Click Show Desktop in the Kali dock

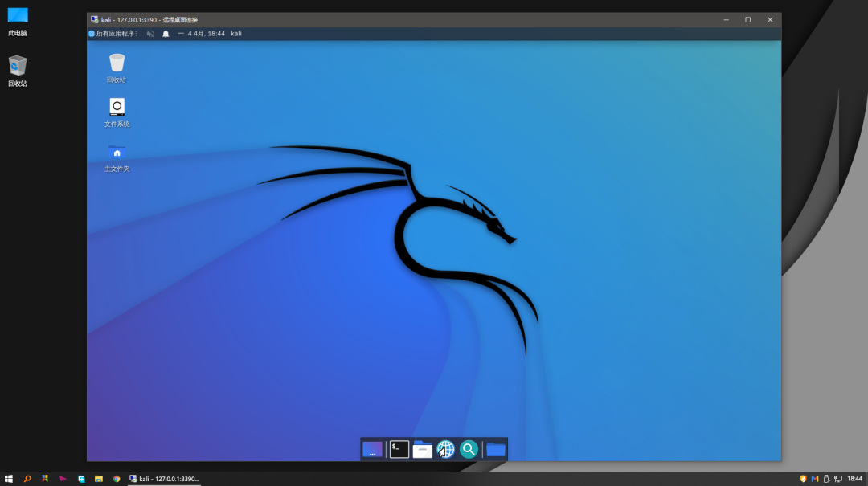click(x=373, y=450)
